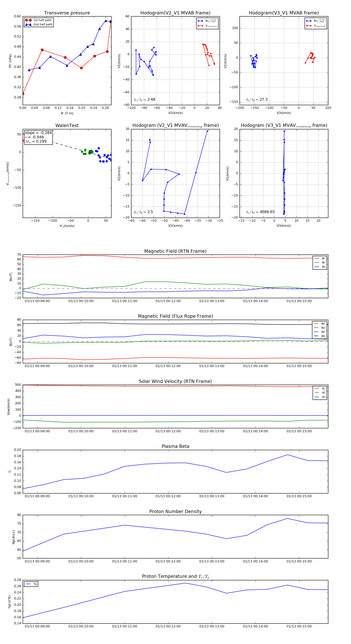Click the V_remaining(km/s) y-axis label of WalenTest
This screenshot has width=351, height=644.
click(x=8, y=174)
